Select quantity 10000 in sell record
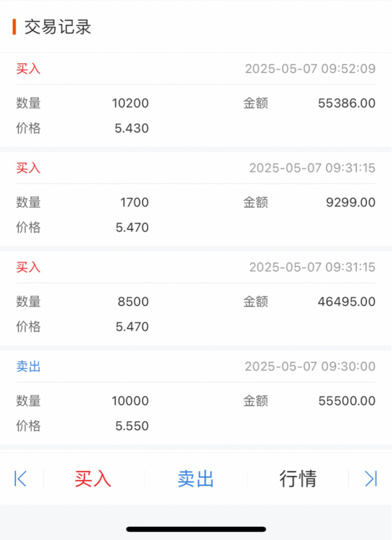 130,400
